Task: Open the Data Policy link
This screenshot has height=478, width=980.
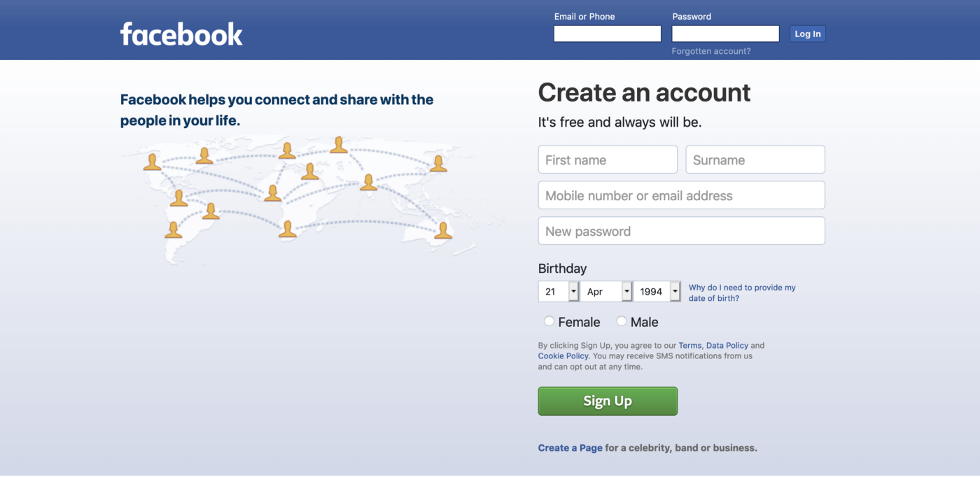Action: click(x=727, y=346)
